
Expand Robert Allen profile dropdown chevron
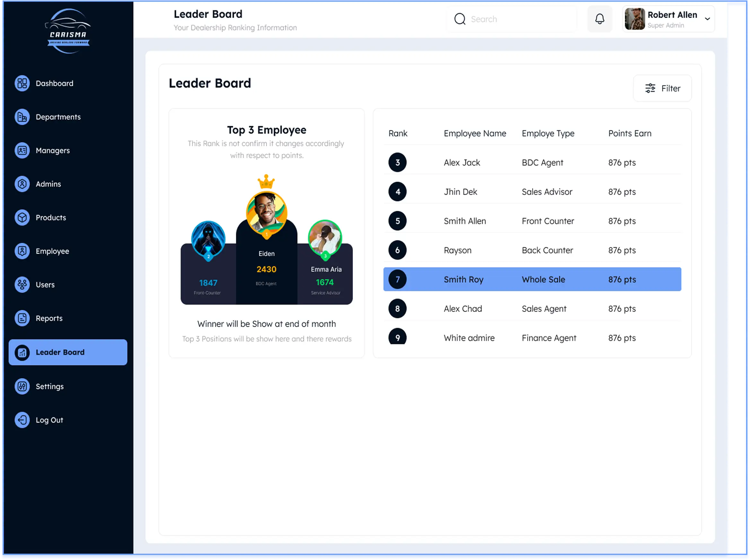(x=707, y=19)
